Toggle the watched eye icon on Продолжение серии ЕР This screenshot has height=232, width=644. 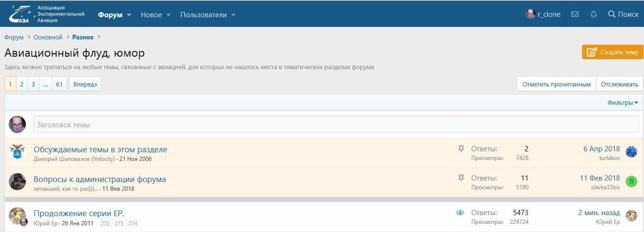460,213
